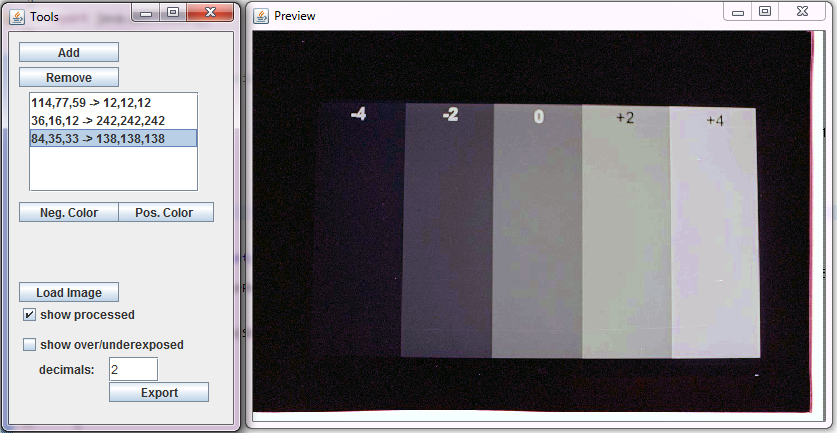Click the Neg. Color button

[x=68, y=212]
